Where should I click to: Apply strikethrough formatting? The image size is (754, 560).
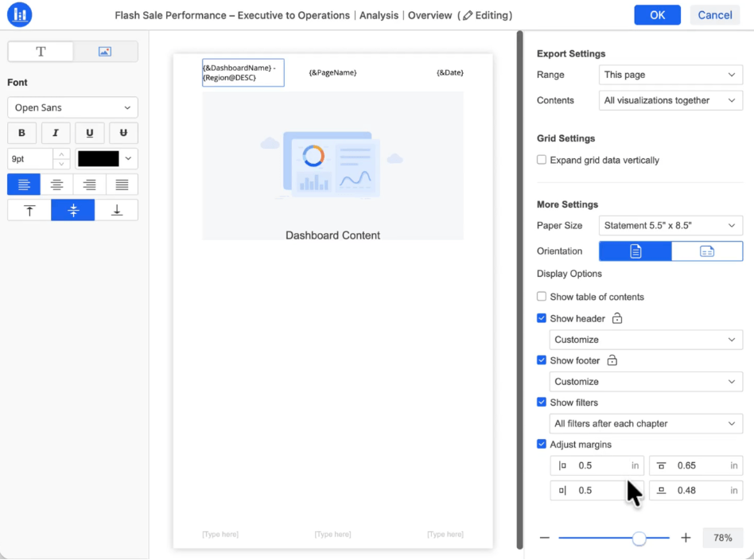pos(123,133)
